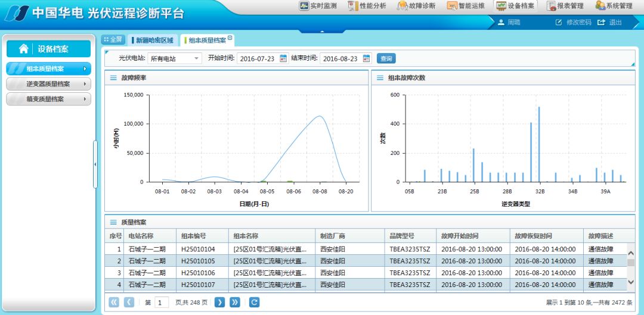Click the 08-08 peak on 故障频率 curve
Viewport: 644px width, 315px height.
pos(320,116)
